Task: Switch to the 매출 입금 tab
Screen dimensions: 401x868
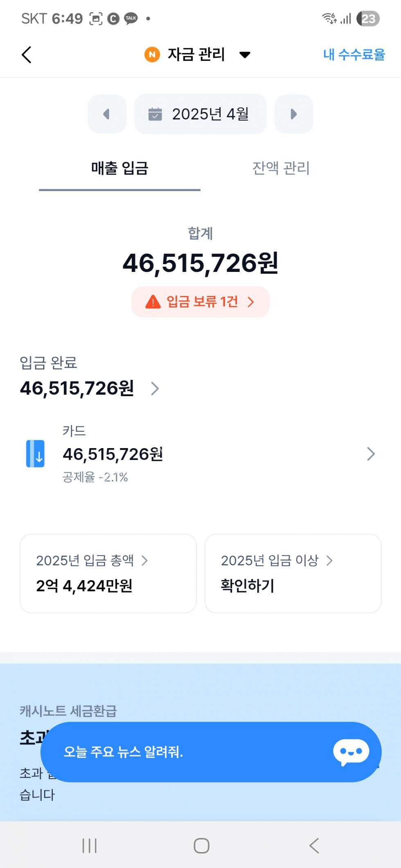Action: 119,168
